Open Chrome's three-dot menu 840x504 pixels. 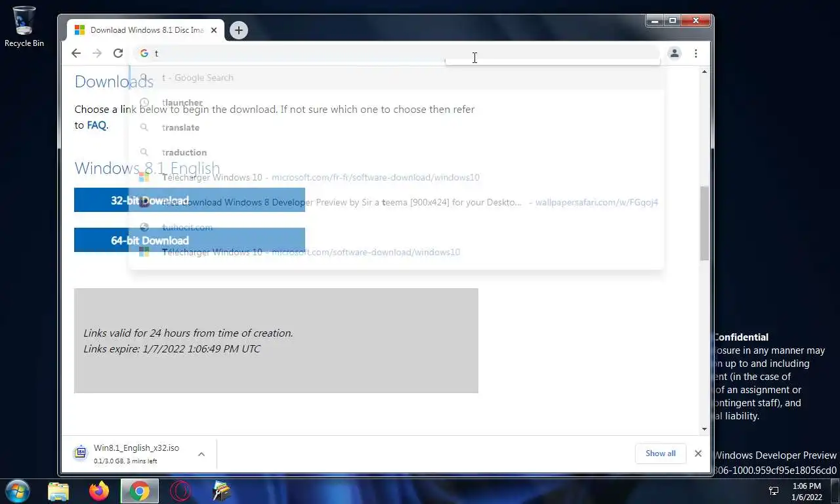point(696,53)
